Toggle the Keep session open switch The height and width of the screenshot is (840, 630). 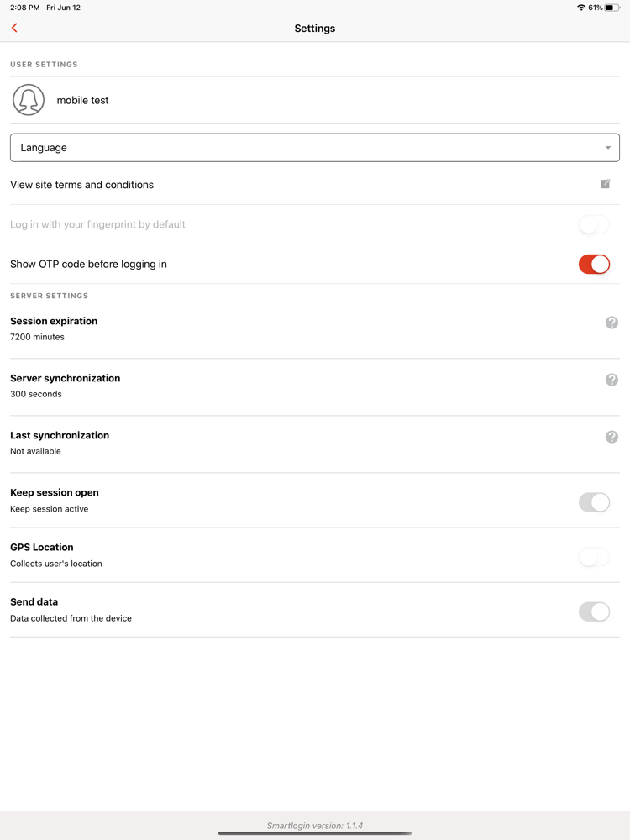point(594,502)
